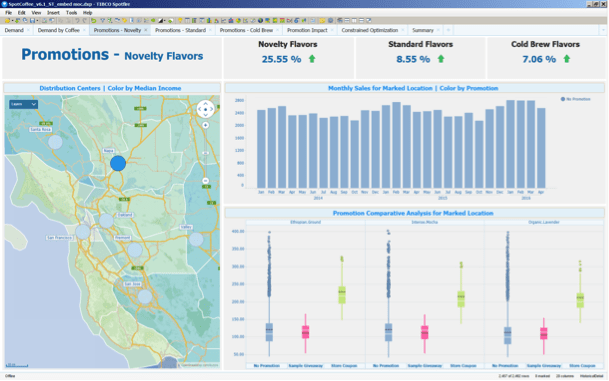
Task: Select the San Jose map marker
Action: (x=145, y=296)
